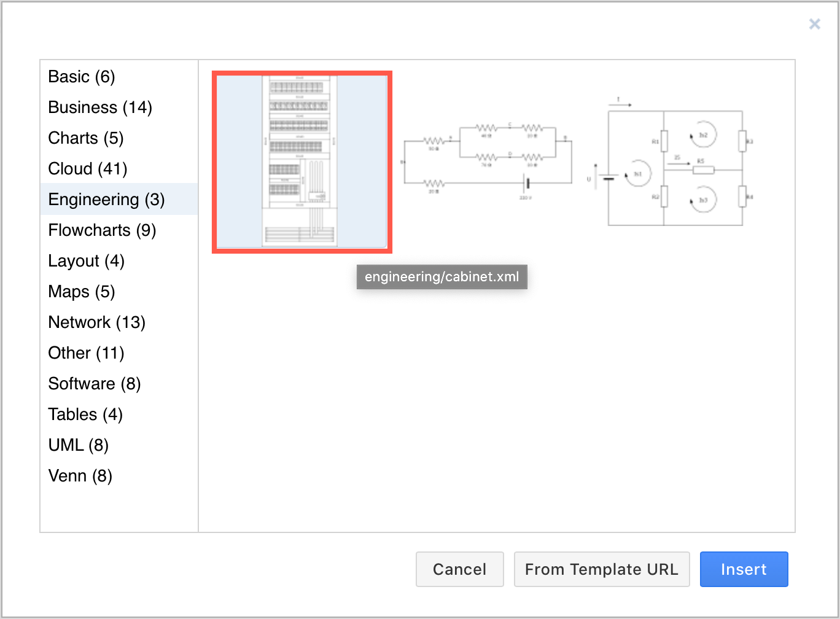This screenshot has height=619, width=840.
Task: Open the Basic templates category
Action: tap(81, 76)
